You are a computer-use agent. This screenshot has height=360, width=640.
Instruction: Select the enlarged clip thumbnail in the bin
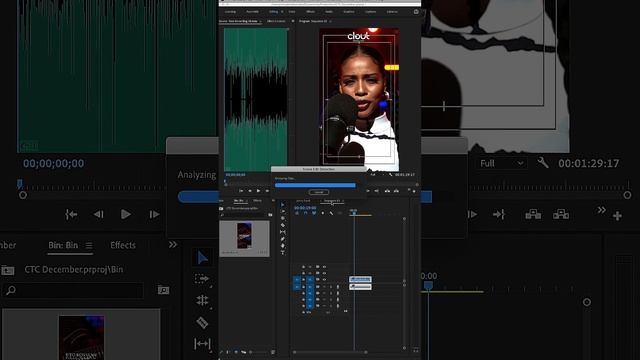pyautogui.click(x=81, y=337)
